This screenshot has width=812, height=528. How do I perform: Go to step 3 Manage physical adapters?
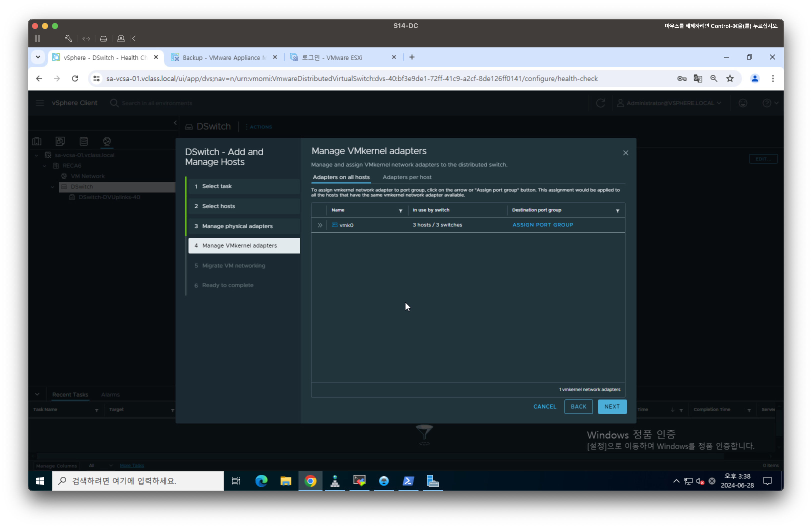pyautogui.click(x=237, y=226)
